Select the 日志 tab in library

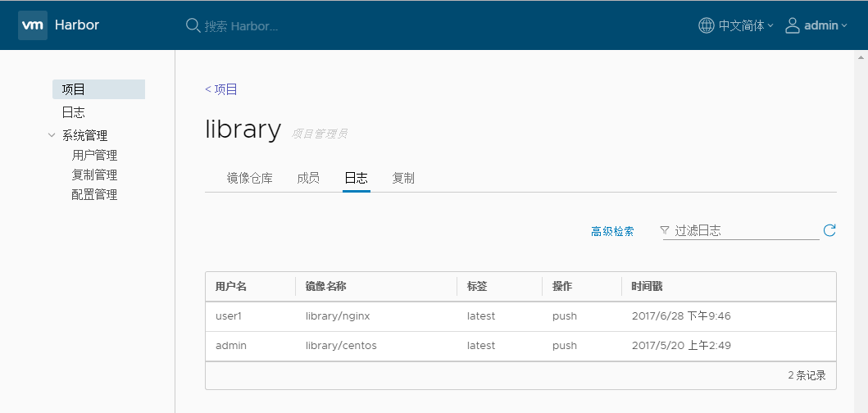coord(356,179)
